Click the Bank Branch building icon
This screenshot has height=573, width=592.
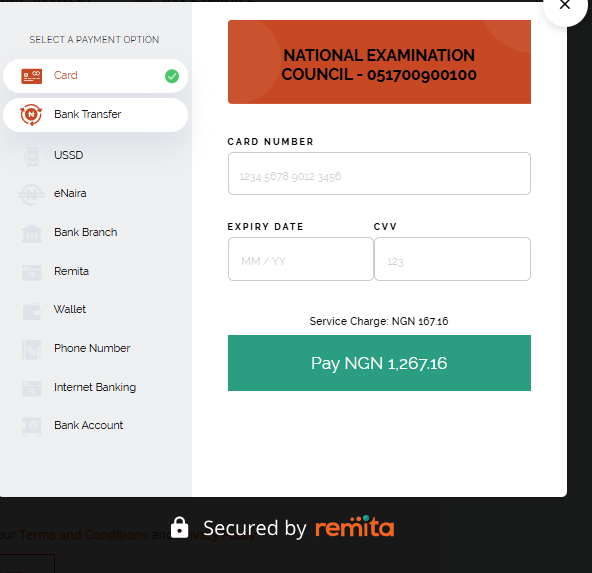[32, 234]
